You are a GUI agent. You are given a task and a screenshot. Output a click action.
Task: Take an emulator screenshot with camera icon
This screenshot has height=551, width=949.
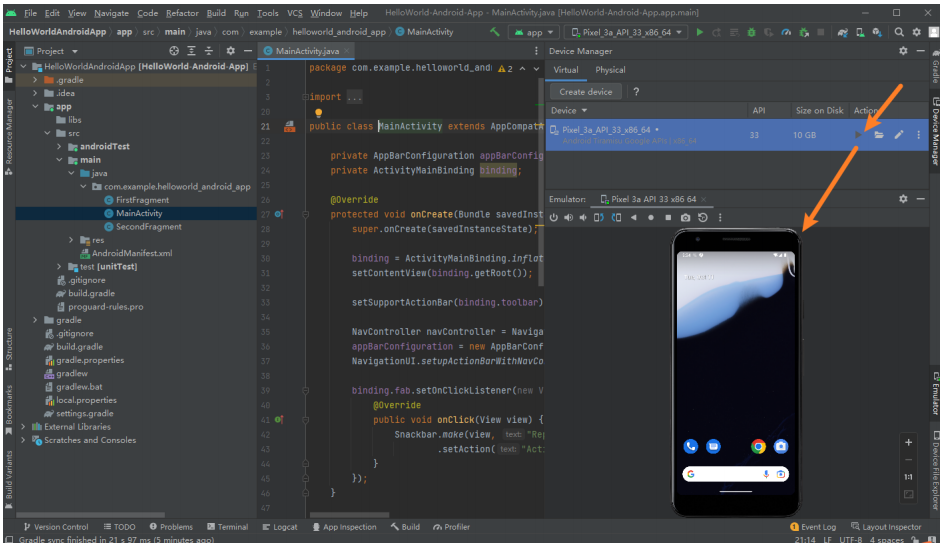pos(685,217)
